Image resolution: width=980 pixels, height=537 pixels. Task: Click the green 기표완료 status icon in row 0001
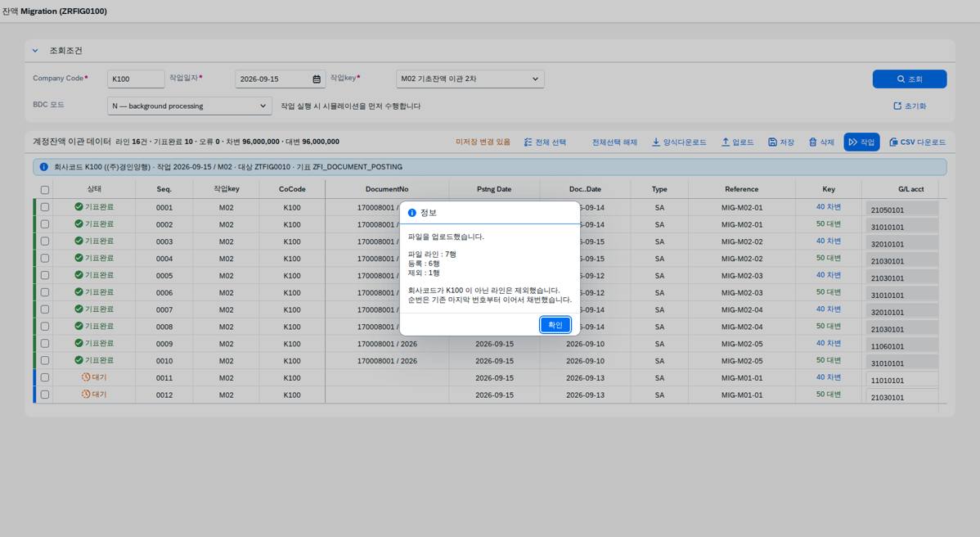click(x=79, y=206)
